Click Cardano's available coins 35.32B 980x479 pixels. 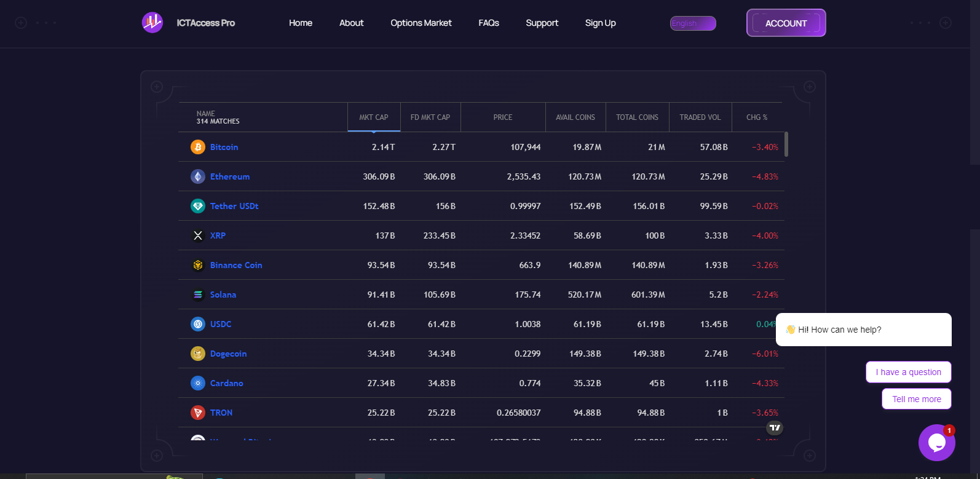[x=587, y=383]
